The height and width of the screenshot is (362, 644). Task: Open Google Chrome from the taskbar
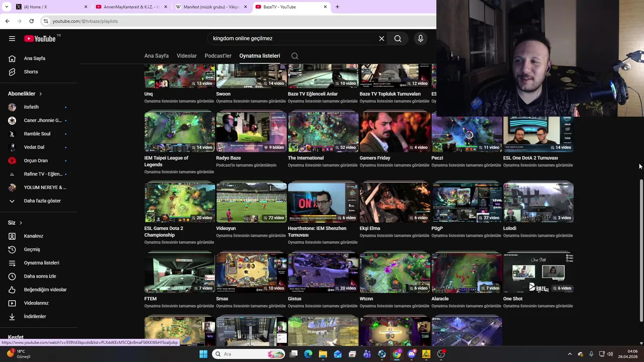pyautogui.click(x=397, y=354)
